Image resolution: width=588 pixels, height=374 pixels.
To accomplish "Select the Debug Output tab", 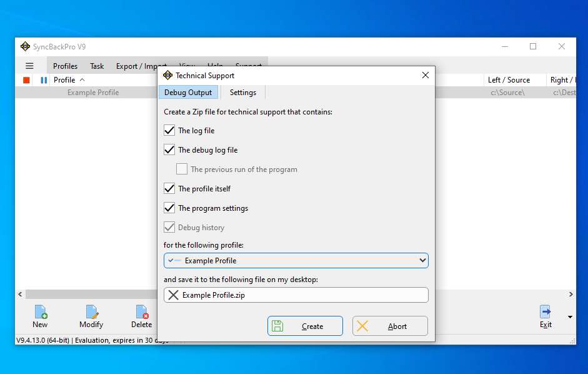I will [x=188, y=93].
